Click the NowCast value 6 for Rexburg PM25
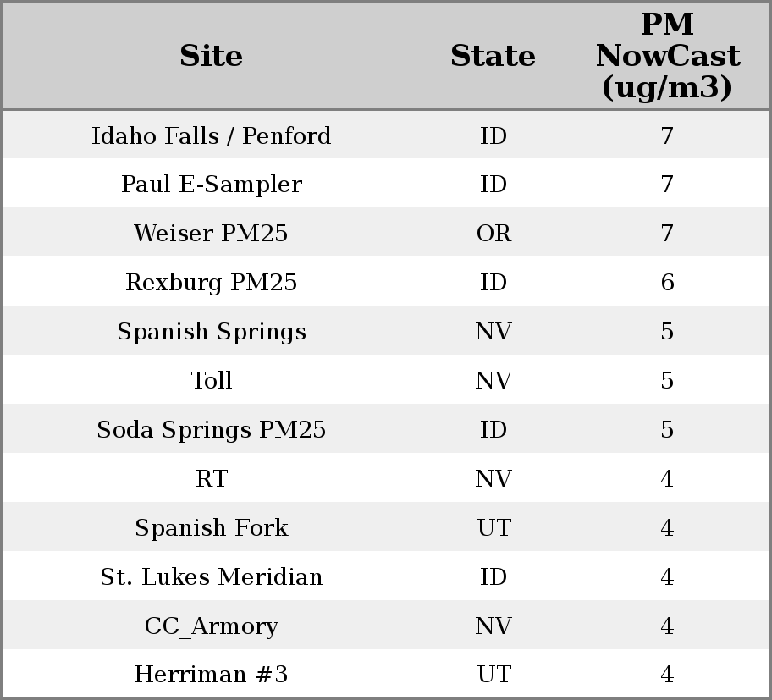The image size is (772, 700). [667, 283]
